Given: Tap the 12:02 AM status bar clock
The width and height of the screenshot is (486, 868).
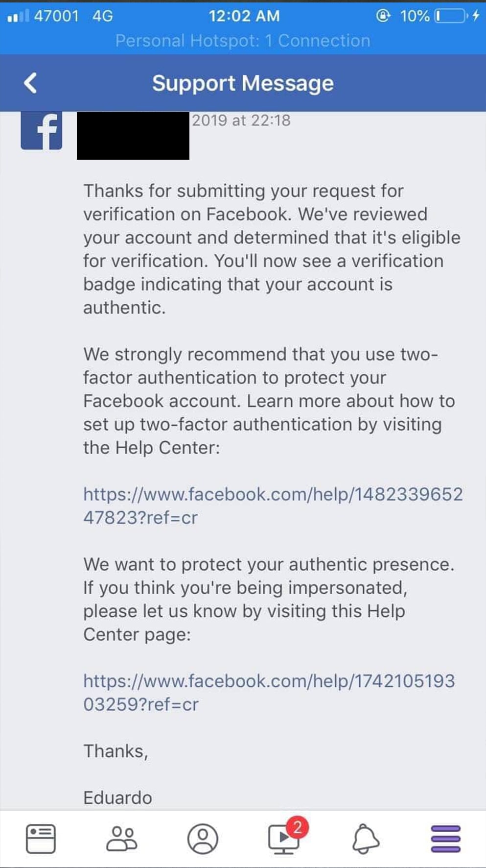Looking at the screenshot, I should [x=244, y=16].
